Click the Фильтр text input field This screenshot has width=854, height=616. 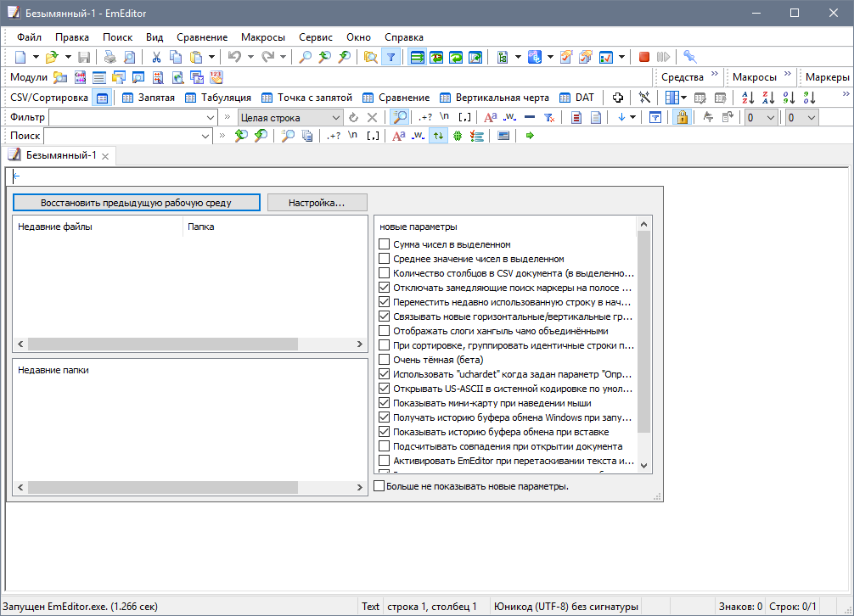(126, 118)
